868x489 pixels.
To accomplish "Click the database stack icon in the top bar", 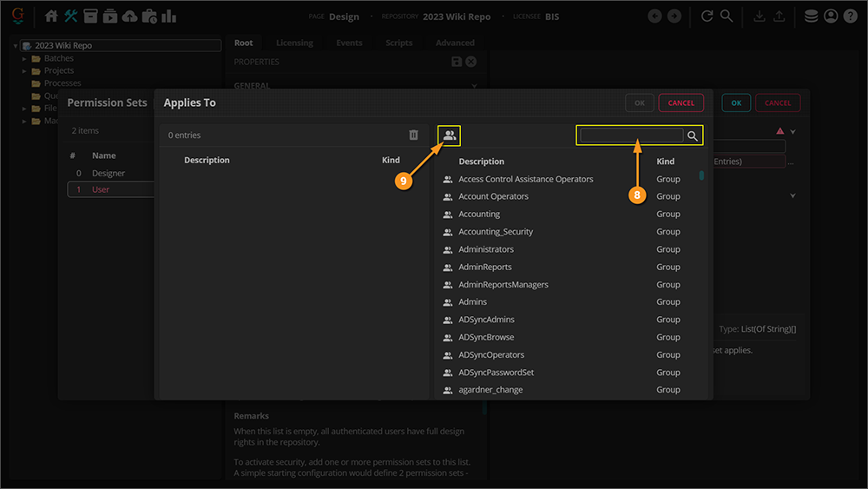I will click(x=811, y=17).
